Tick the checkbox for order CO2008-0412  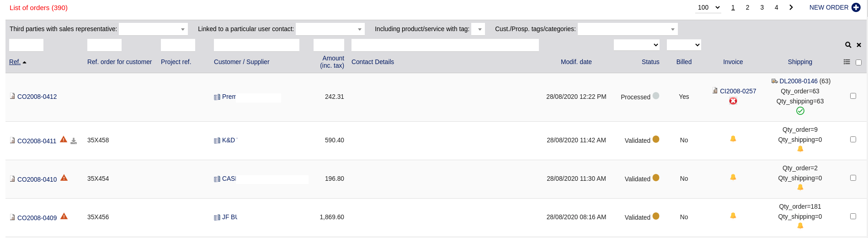tap(853, 96)
